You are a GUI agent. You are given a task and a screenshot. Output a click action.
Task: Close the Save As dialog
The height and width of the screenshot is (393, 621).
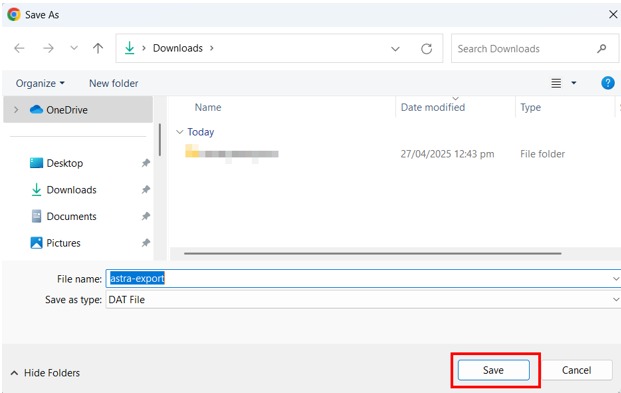pos(613,15)
